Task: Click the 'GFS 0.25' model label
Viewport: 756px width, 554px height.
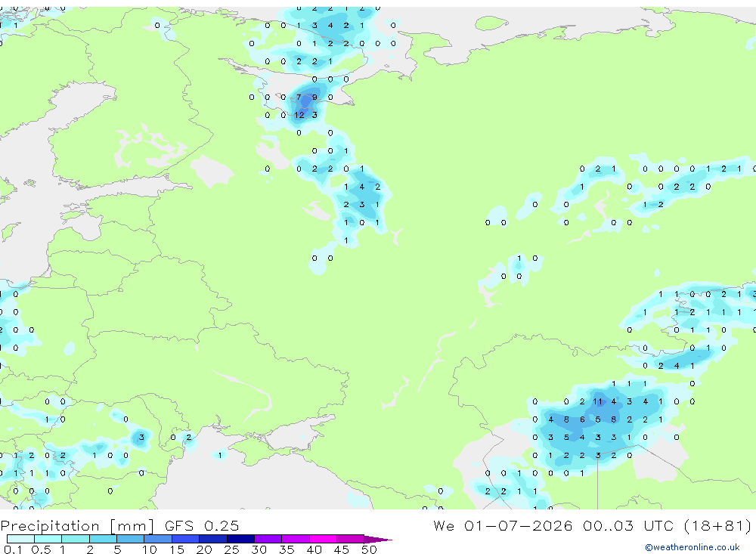Action: [202, 525]
